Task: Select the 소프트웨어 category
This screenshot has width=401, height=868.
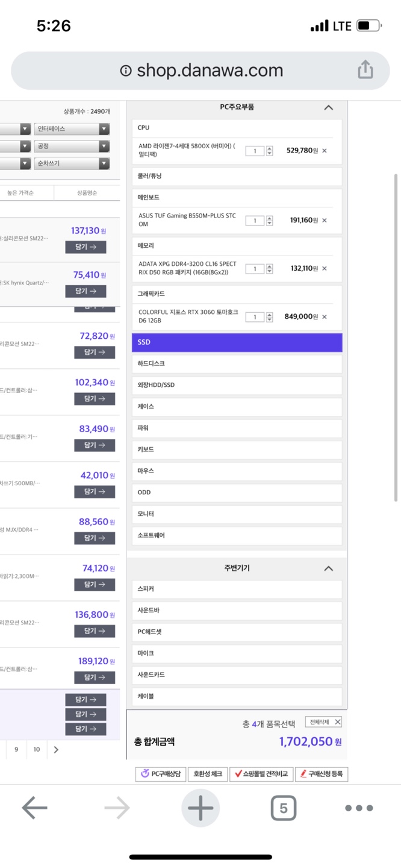Action: (237, 535)
